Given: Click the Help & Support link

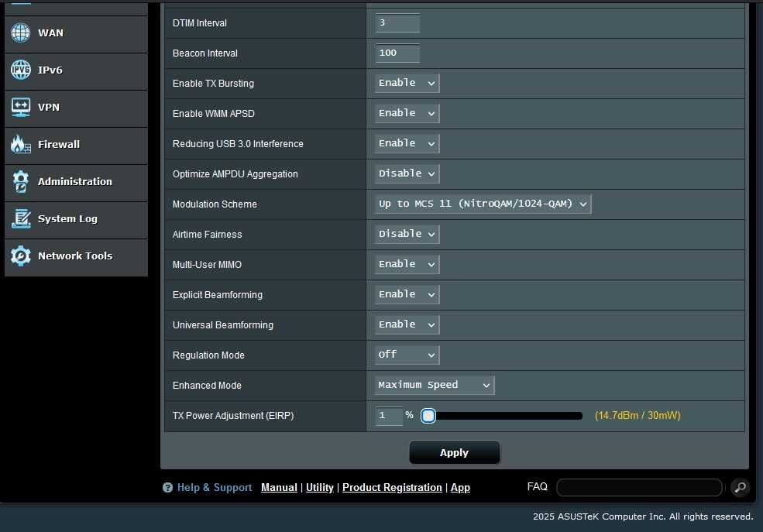Looking at the screenshot, I should (x=214, y=487).
